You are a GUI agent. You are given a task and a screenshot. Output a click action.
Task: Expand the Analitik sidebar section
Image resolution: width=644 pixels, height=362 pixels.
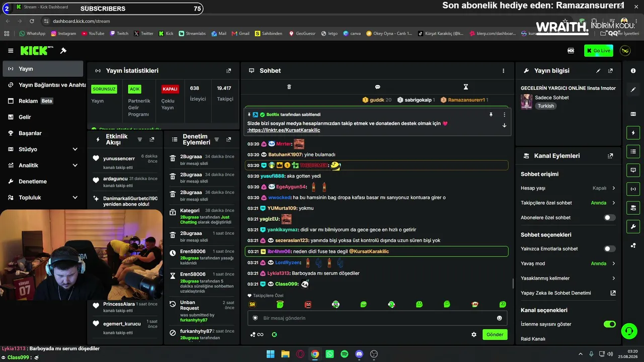coord(75,165)
